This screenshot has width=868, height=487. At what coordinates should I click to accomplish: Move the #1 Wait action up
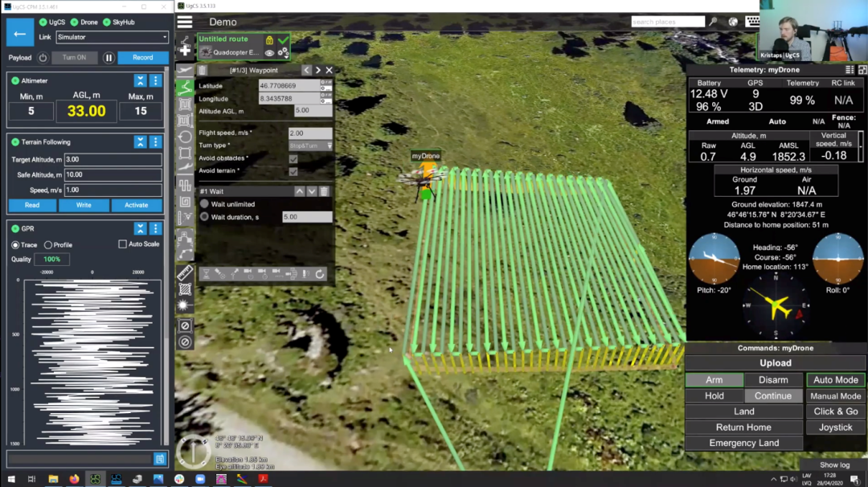pos(300,191)
